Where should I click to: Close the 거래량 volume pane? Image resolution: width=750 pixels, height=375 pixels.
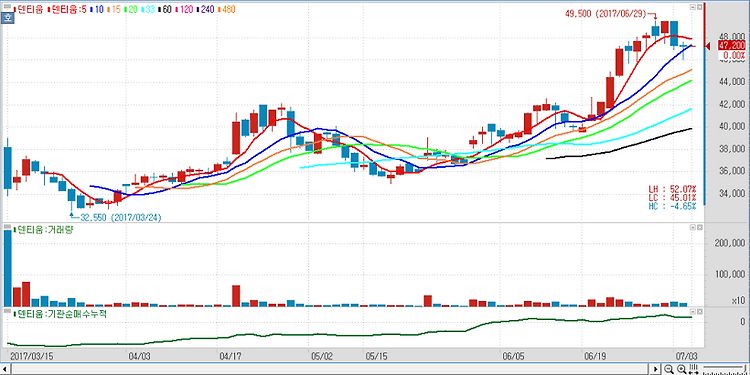click(x=699, y=228)
